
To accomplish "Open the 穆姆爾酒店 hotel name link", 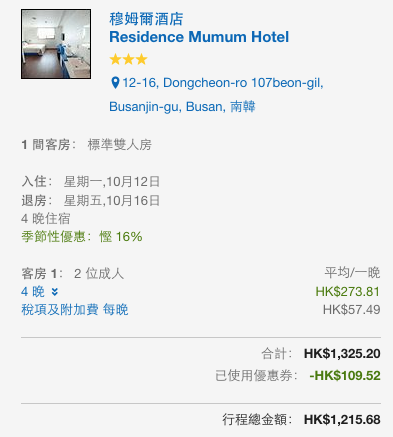I will (x=146, y=19).
